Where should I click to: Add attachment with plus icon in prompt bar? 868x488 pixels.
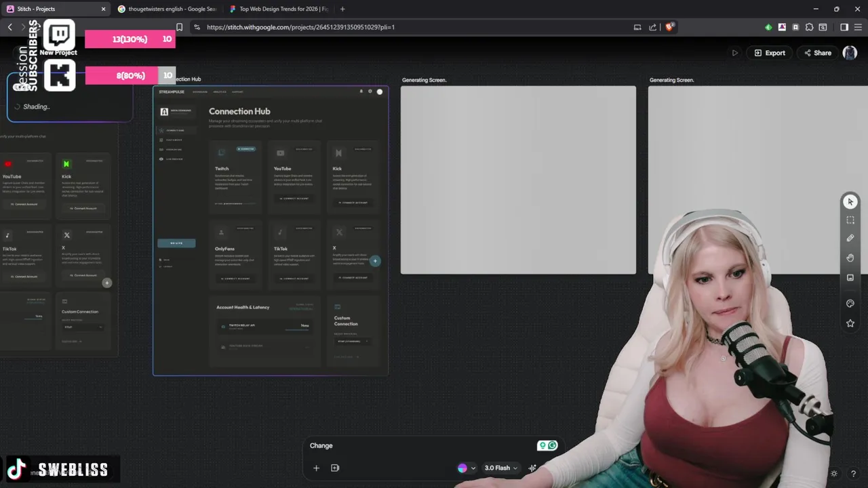tap(316, 468)
